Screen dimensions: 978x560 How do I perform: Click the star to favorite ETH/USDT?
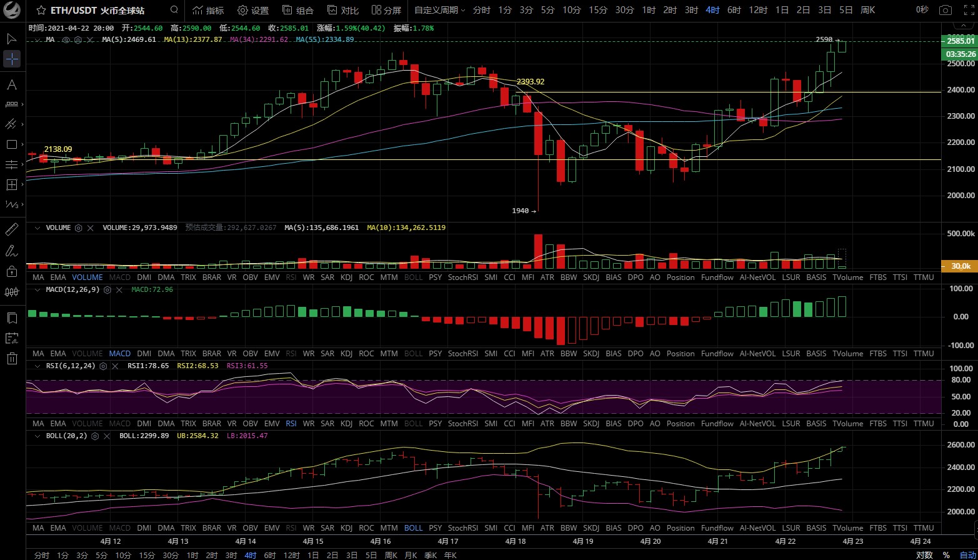click(x=41, y=10)
